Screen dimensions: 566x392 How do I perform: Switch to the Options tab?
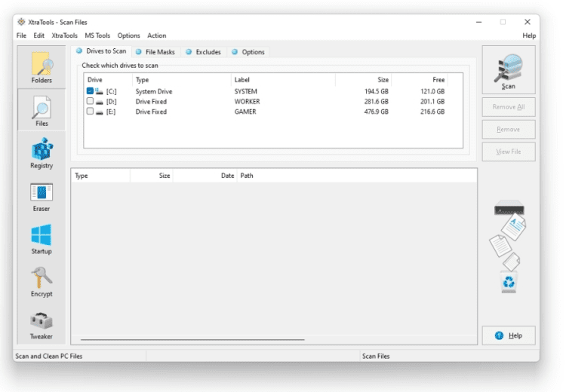point(248,52)
